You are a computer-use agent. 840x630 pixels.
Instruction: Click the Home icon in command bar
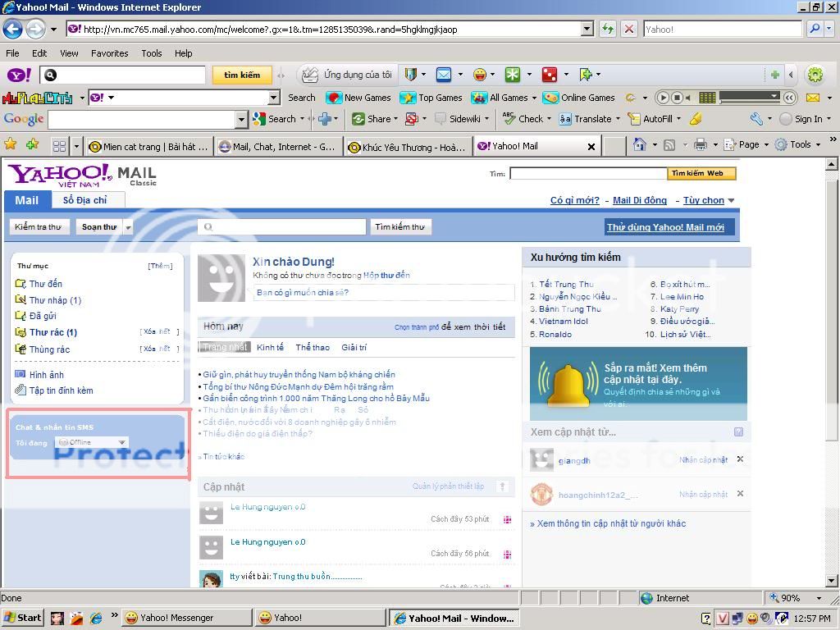640,145
